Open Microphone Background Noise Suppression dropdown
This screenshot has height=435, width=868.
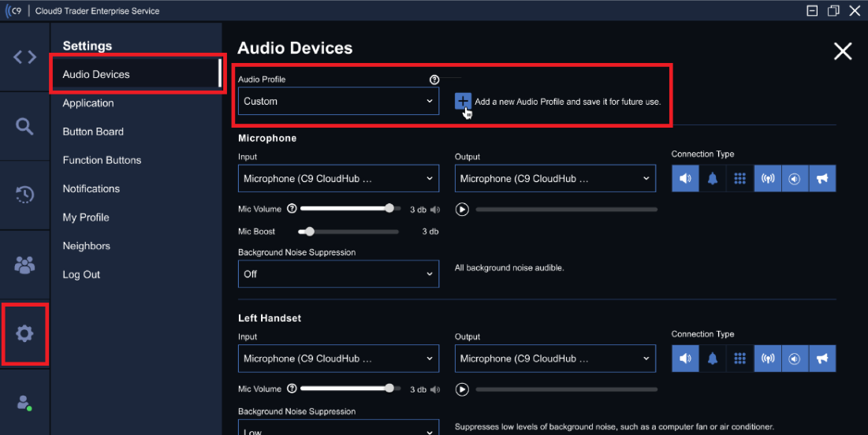click(x=338, y=274)
